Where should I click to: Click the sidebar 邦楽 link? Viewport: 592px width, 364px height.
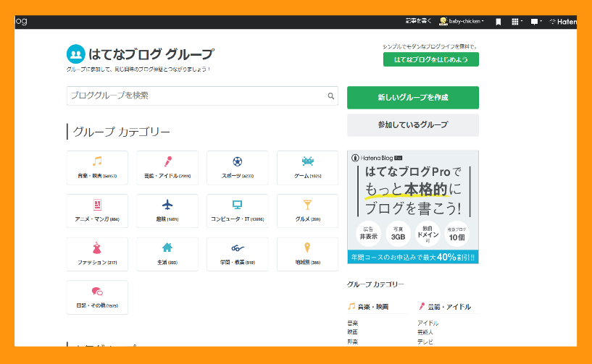[x=353, y=342]
